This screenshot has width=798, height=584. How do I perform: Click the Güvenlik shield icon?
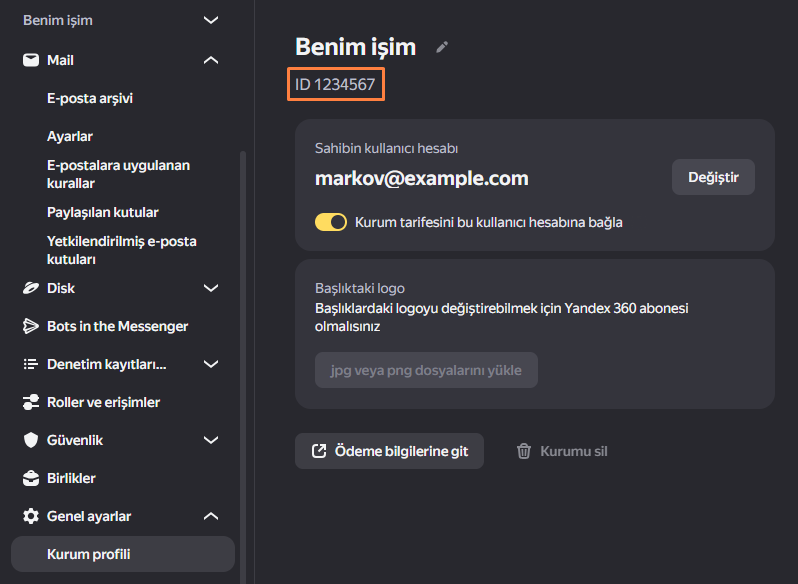31,440
